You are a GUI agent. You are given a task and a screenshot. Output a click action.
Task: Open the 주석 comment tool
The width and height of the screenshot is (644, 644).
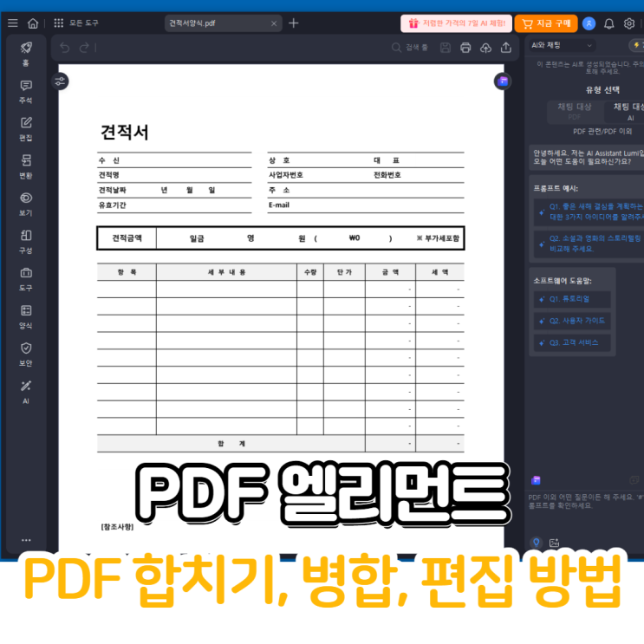click(x=26, y=92)
